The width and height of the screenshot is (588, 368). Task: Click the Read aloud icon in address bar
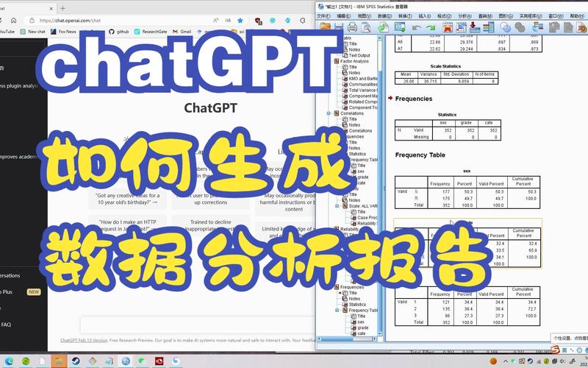click(x=216, y=21)
